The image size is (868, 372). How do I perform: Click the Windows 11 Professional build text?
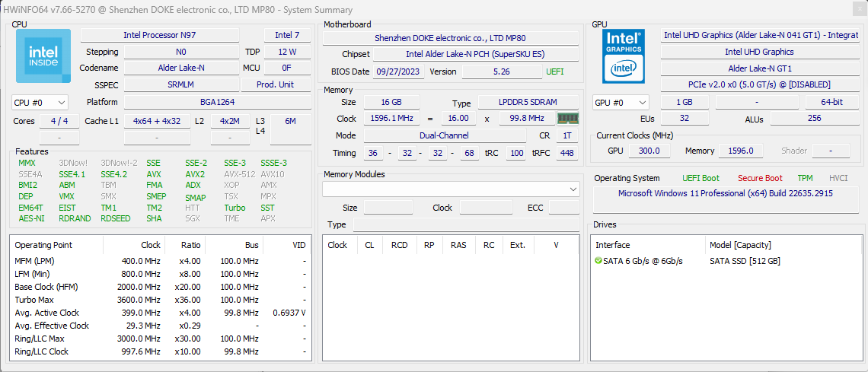click(725, 193)
